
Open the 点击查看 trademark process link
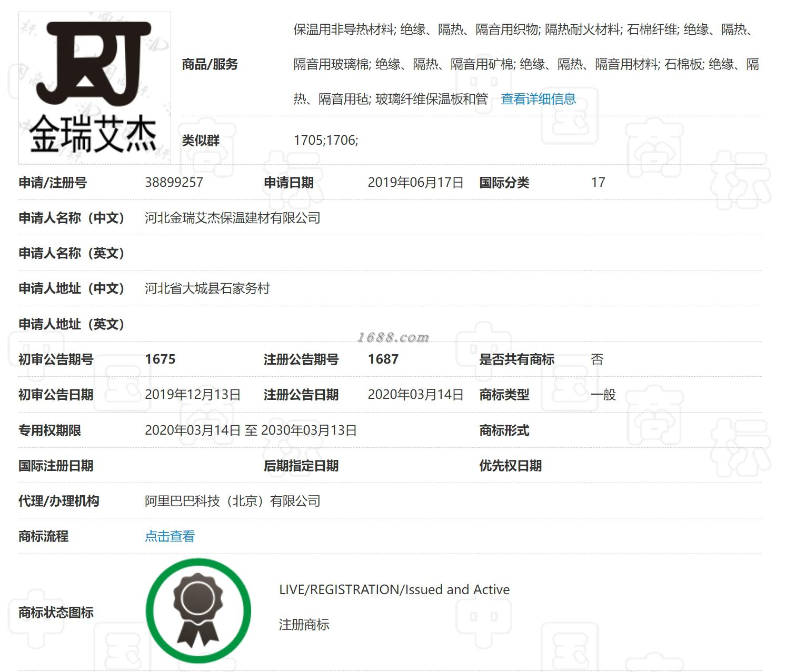pyautogui.click(x=170, y=536)
